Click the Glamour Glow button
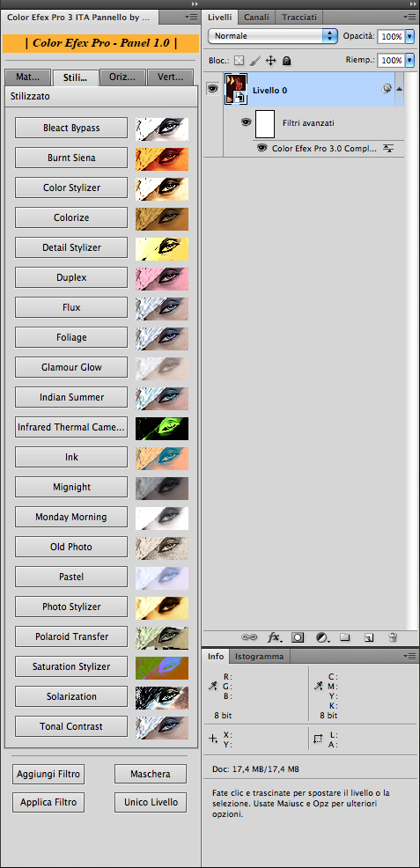This screenshot has width=420, height=868. click(71, 367)
